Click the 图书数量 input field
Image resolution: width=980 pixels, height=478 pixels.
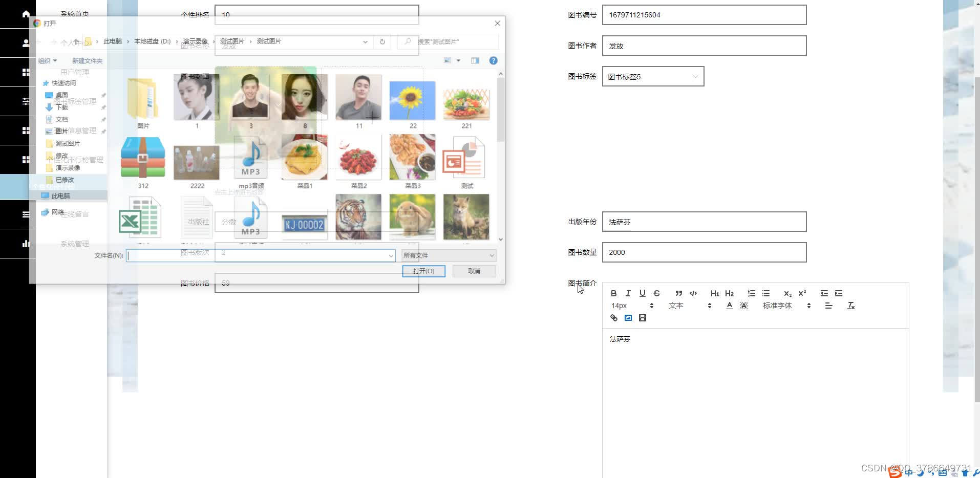point(704,252)
